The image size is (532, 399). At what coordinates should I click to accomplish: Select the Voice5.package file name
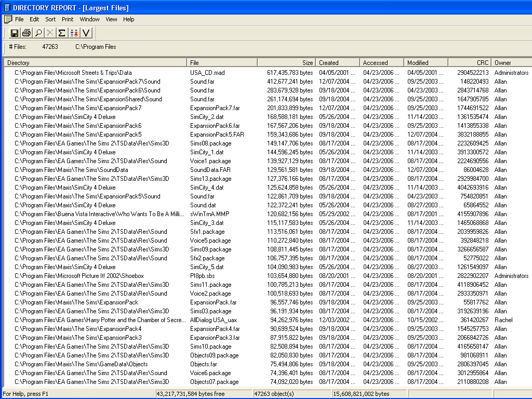210,240
